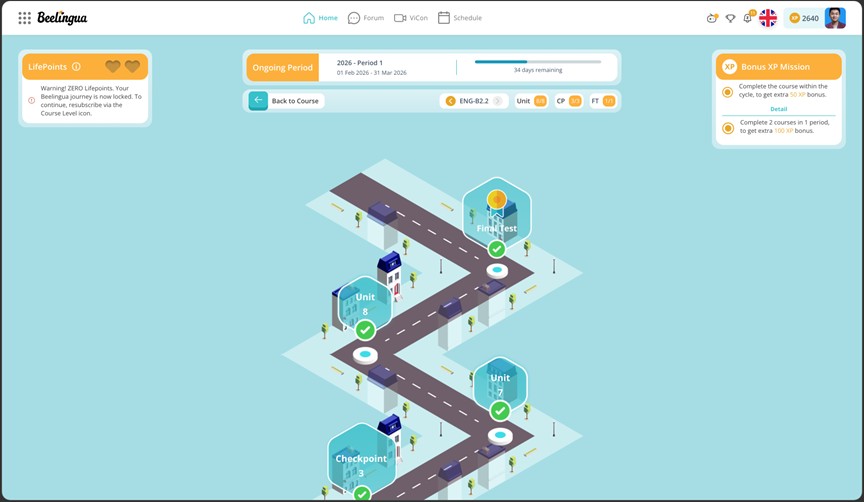
Task: Click the user profile avatar
Action: pyautogui.click(x=834, y=18)
